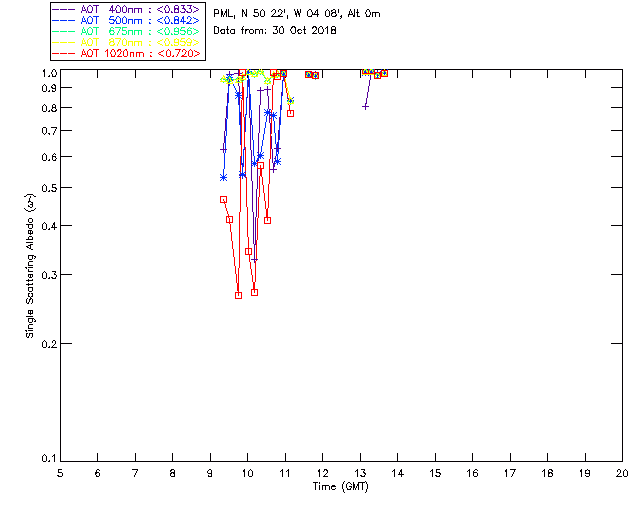Click the x-axis tick label '6'
640x512 pixels.
pyautogui.click(x=98, y=474)
